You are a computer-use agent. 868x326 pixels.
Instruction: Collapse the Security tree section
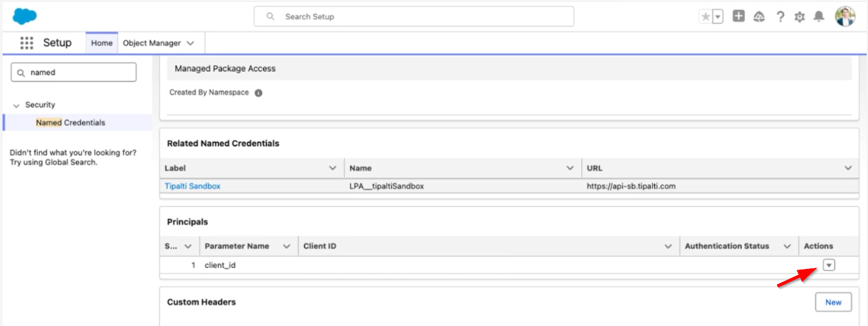click(16, 105)
